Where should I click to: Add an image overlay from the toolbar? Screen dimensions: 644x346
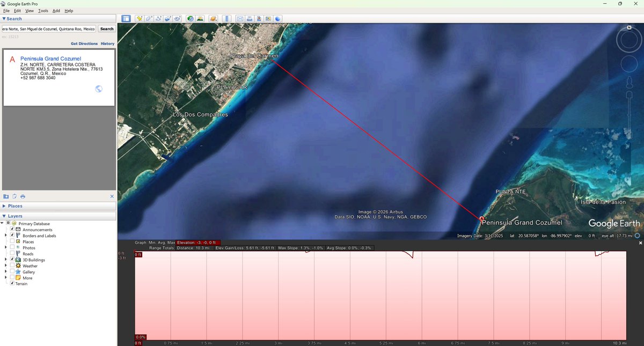[x=168, y=18]
